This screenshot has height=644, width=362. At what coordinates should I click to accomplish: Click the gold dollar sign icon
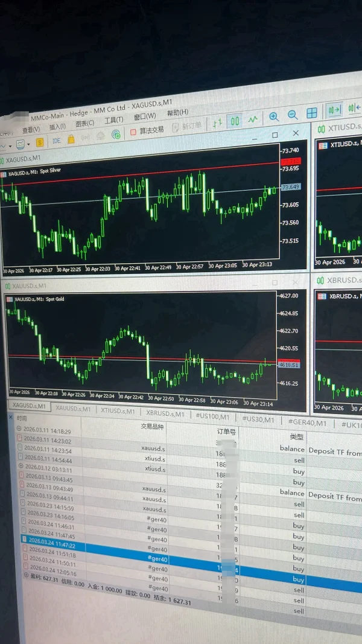[40, 142]
